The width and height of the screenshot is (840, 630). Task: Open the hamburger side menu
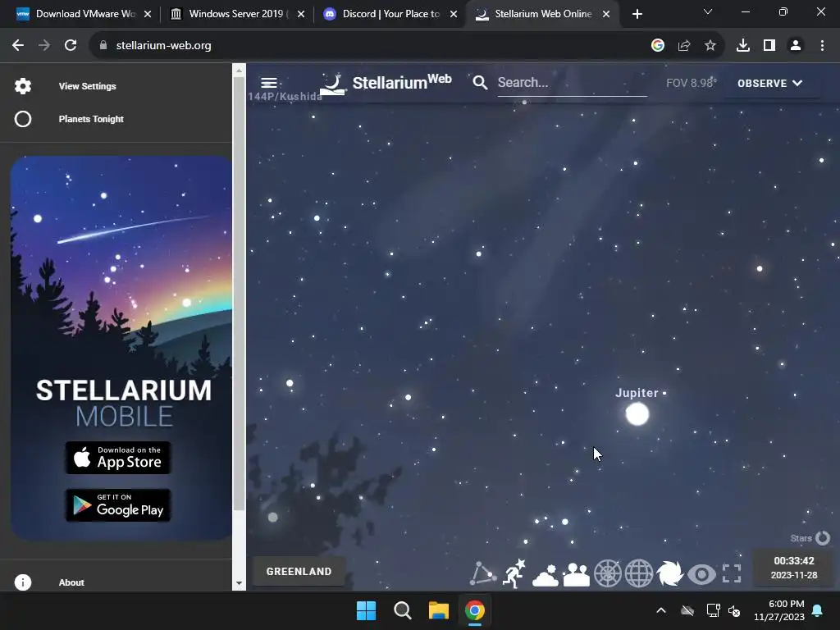(x=269, y=83)
